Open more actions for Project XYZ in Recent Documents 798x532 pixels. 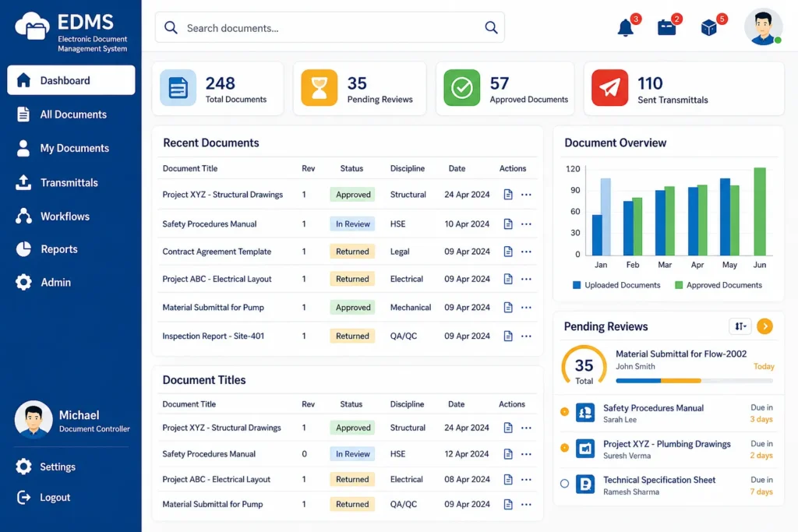click(x=526, y=194)
